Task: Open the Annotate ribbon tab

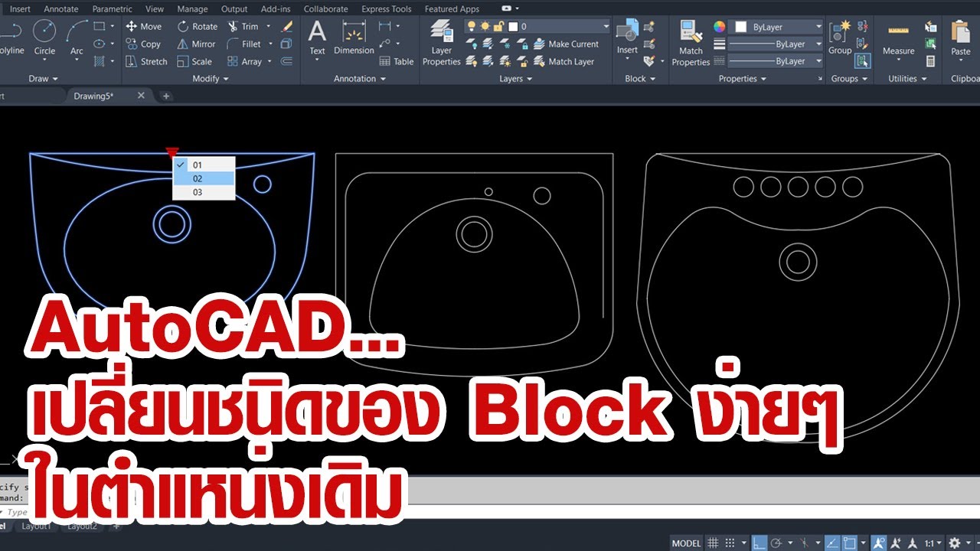Action: 61,9
